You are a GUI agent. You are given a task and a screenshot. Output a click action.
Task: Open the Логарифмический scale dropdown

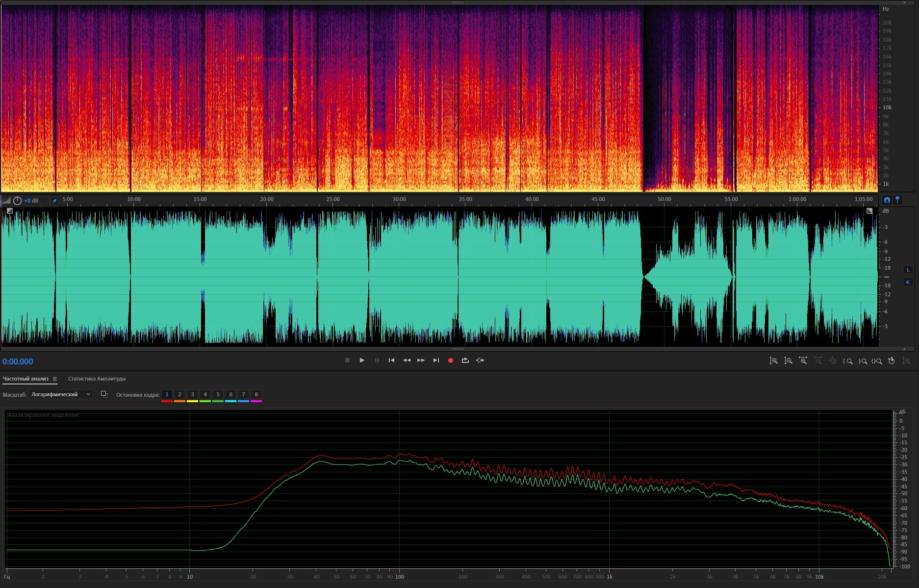[x=60, y=394]
